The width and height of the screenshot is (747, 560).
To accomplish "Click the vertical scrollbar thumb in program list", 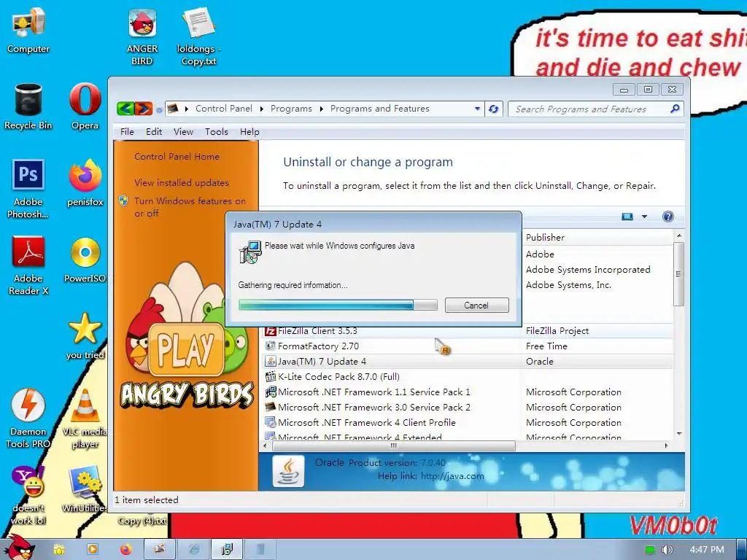I will 678,274.
